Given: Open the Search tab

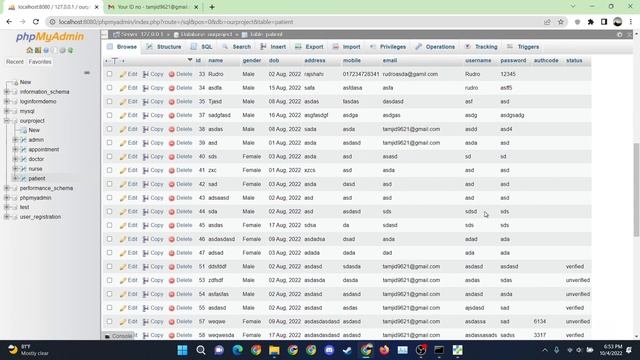Looking at the screenshot, I should click(x=237, y=47).
